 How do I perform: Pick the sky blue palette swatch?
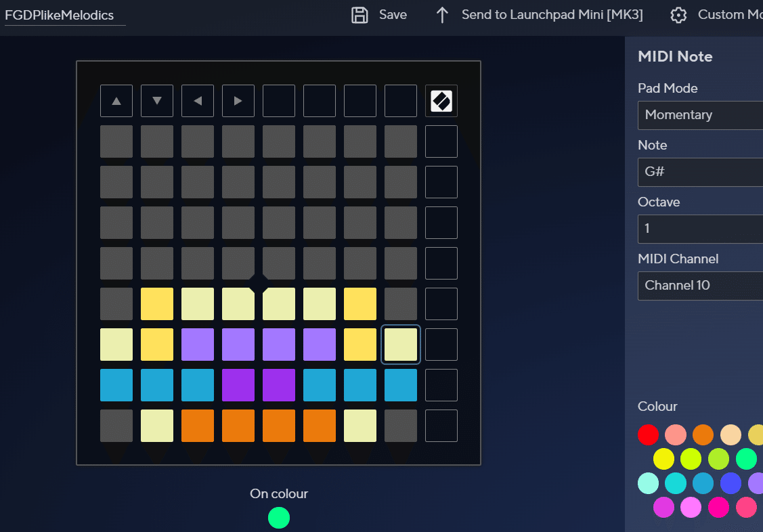tap(703, 483)
